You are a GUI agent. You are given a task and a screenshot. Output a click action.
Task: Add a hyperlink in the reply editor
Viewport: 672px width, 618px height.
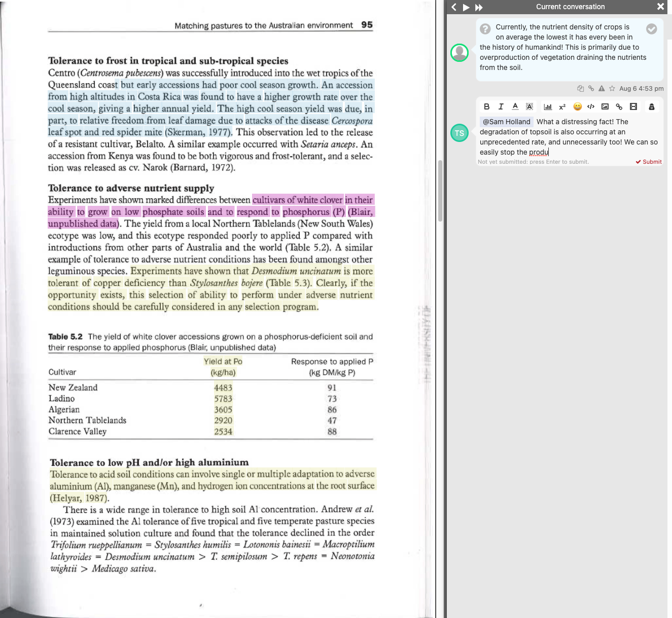click(x=619, y=106)
